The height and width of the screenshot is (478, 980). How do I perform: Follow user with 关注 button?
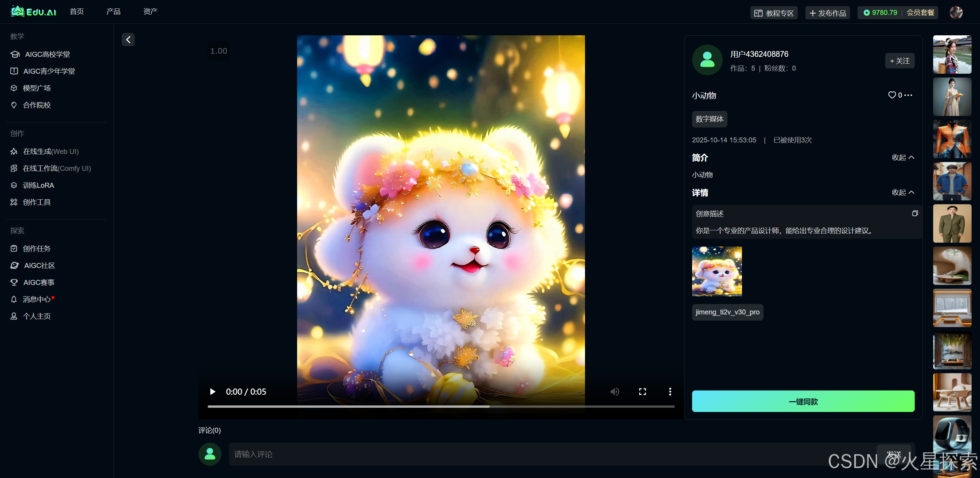point(899,61)
